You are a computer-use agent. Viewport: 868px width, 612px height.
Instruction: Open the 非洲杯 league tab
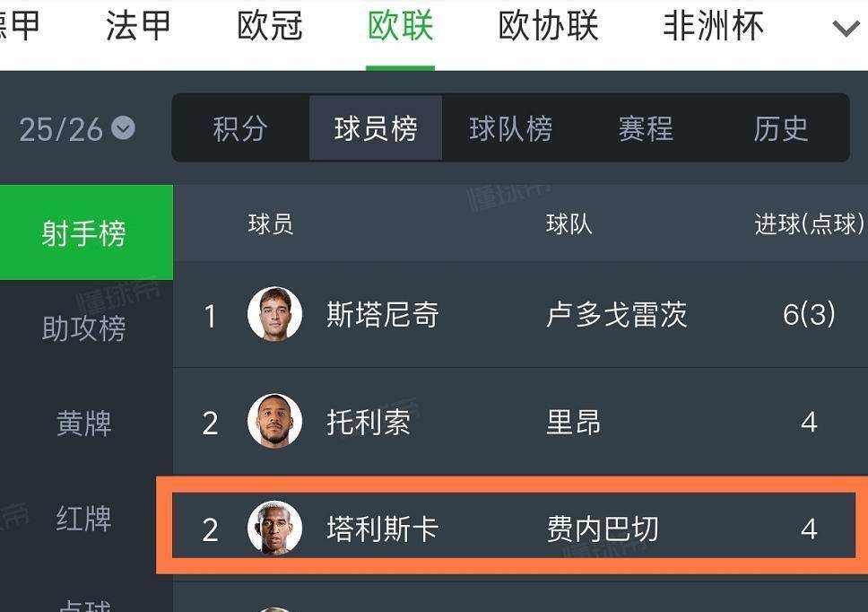713,26
